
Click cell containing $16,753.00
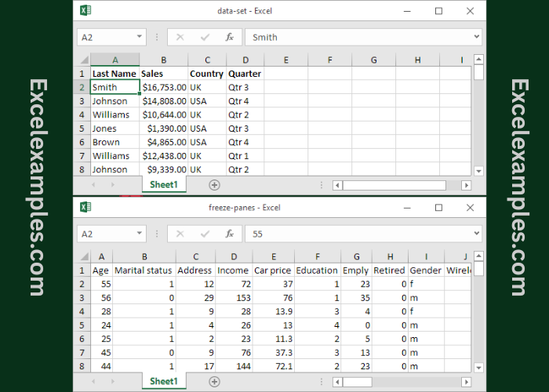coord(164,87)
